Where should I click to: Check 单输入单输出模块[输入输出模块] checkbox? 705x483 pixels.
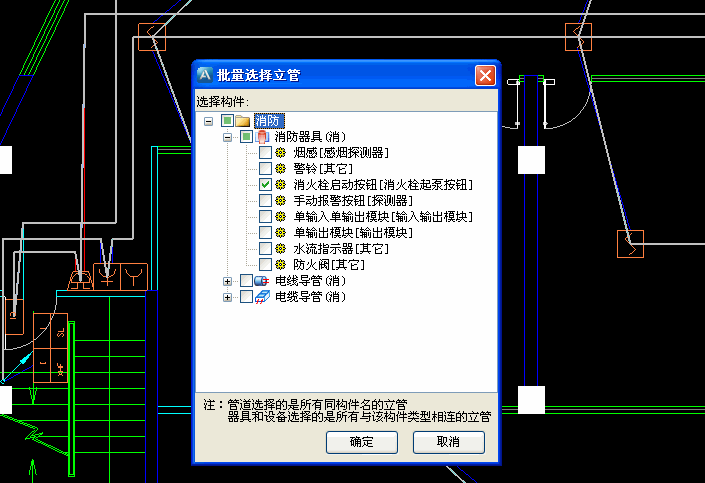click(265, 217)
